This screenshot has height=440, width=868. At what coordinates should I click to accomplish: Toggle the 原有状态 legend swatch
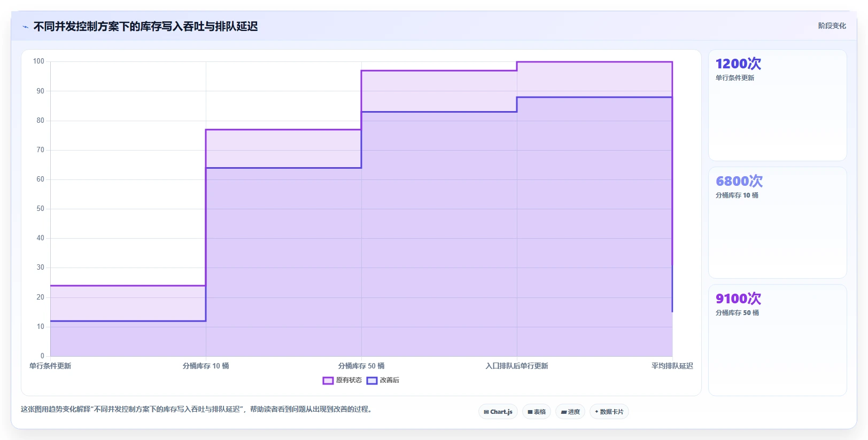coord(328,381)
